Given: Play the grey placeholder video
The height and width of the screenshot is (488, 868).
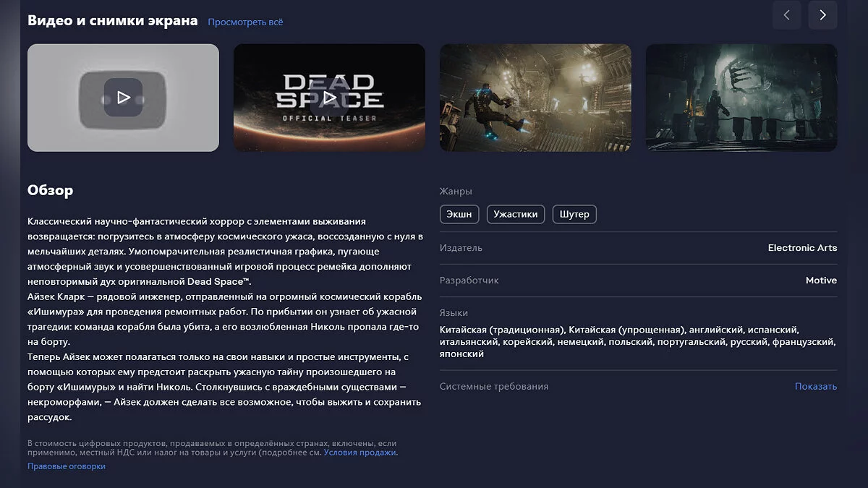Looking at the screenshot, I should (123, 98).
